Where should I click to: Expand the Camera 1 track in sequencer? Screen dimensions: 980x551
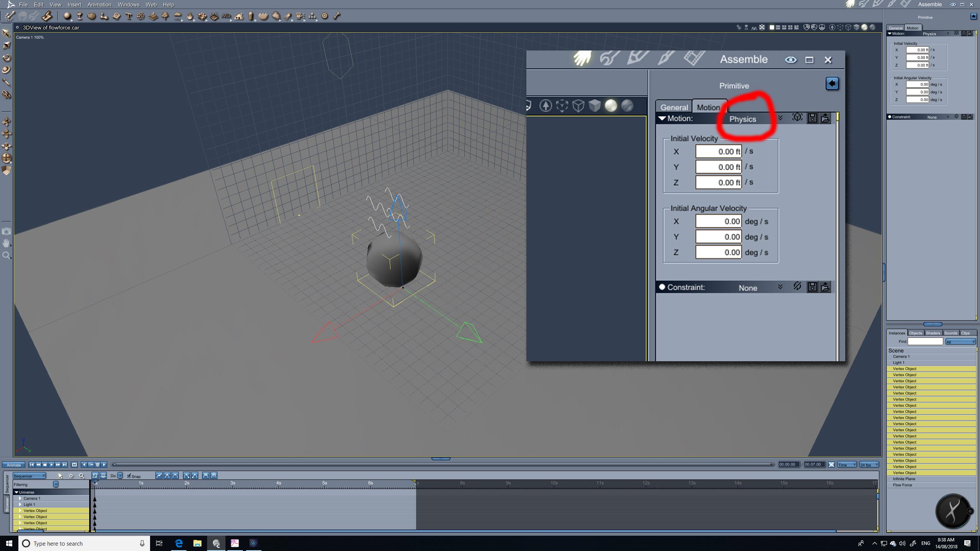20,498
